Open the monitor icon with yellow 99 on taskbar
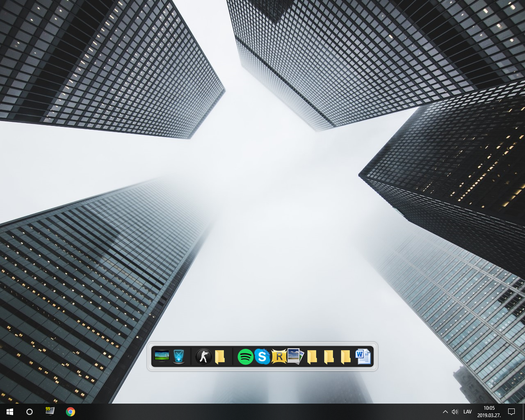Screen dimensions: 525x420 click(50, 411)
